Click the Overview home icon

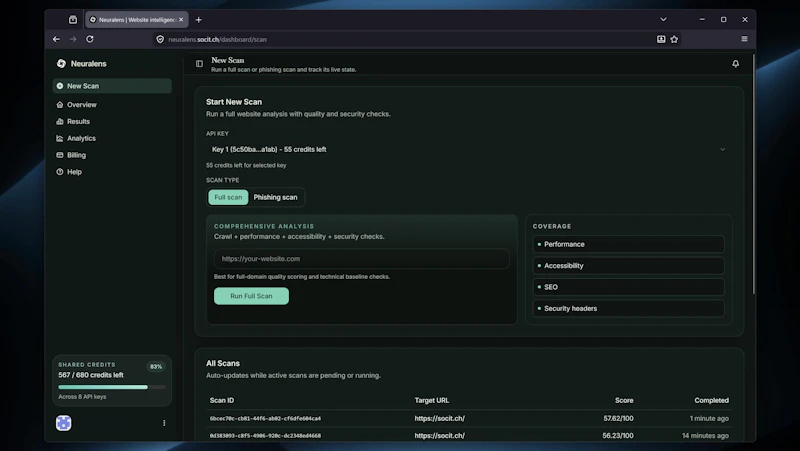pyautogui.click(x=60, y=105)
